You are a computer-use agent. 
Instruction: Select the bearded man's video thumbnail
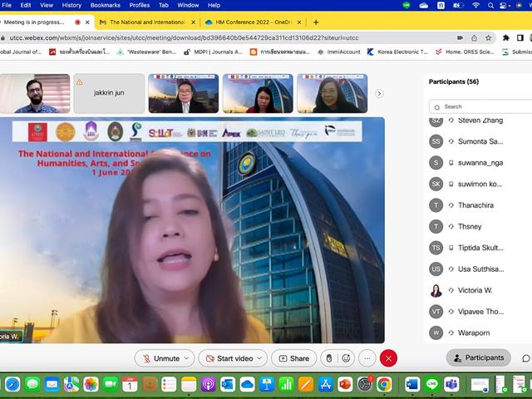point(35,93)
